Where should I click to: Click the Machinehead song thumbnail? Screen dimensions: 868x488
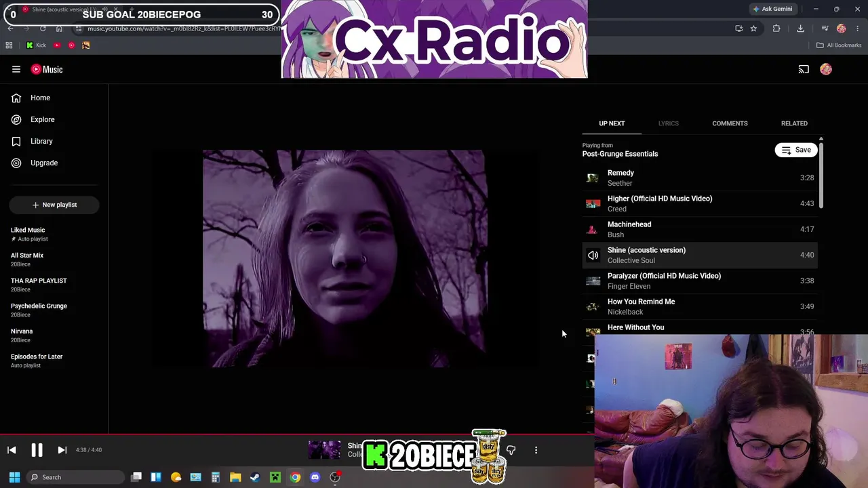[593, 229]
